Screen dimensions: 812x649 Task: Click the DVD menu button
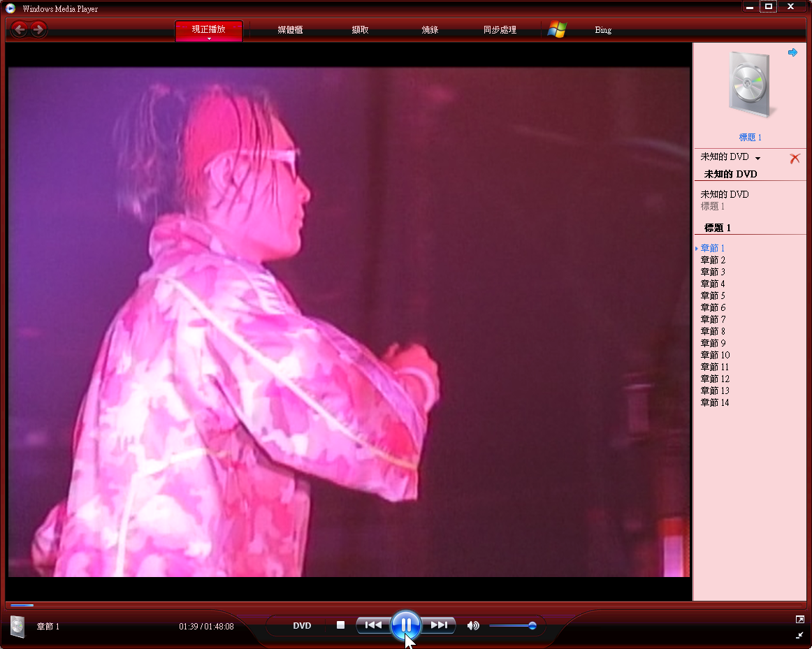pos(302,626)
